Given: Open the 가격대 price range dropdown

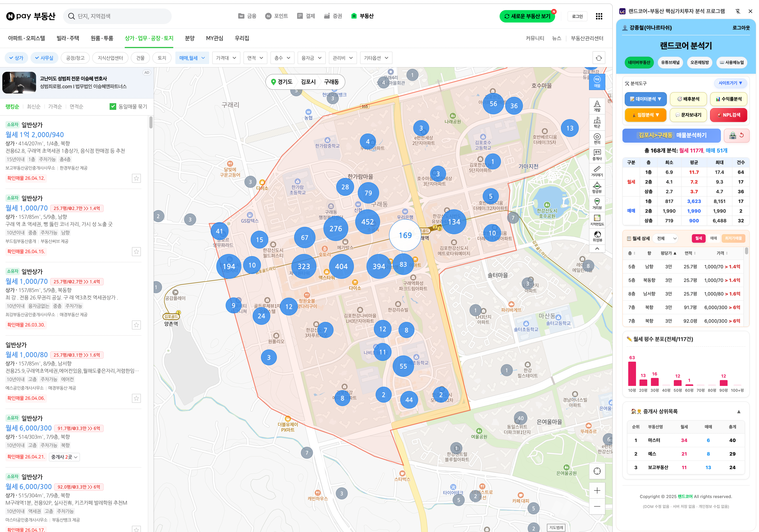Looking at the screenshot, I should (226, 58).
